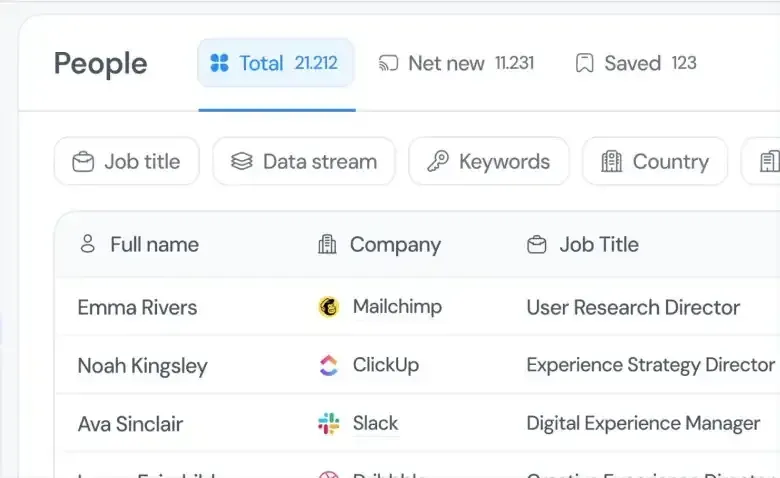Select the name Noah Kingsley
The image size is (780, 478).
pos(142,366)
